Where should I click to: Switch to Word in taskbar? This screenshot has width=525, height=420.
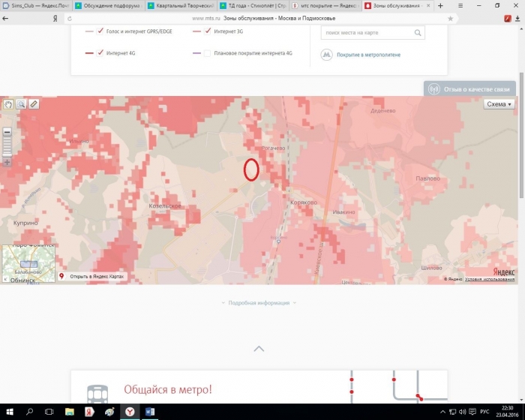click(x=150, y=412)
